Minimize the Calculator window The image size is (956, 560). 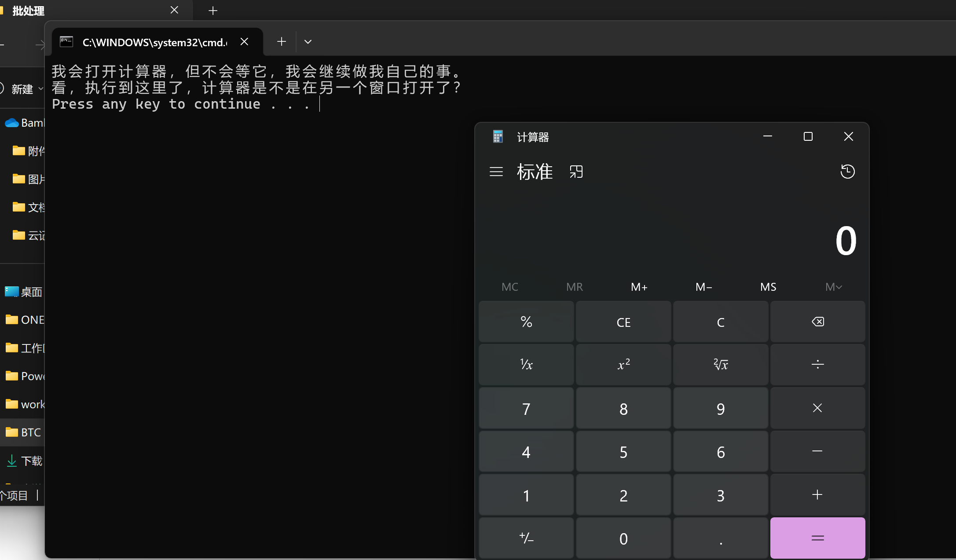click(767, 136)
